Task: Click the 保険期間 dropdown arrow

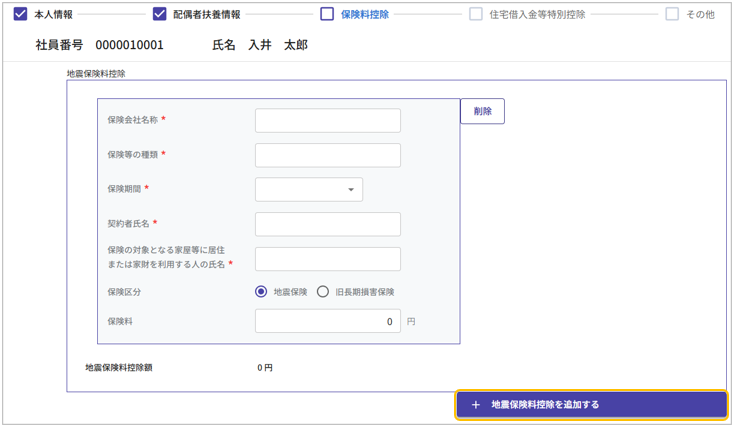Action: click(x=351, y=190)
